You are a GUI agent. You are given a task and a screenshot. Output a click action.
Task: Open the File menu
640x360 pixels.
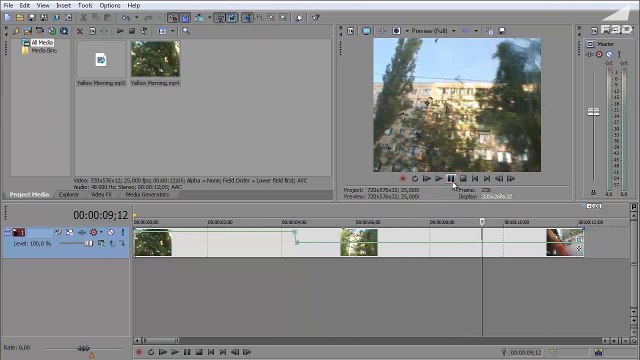click(8, 6)
